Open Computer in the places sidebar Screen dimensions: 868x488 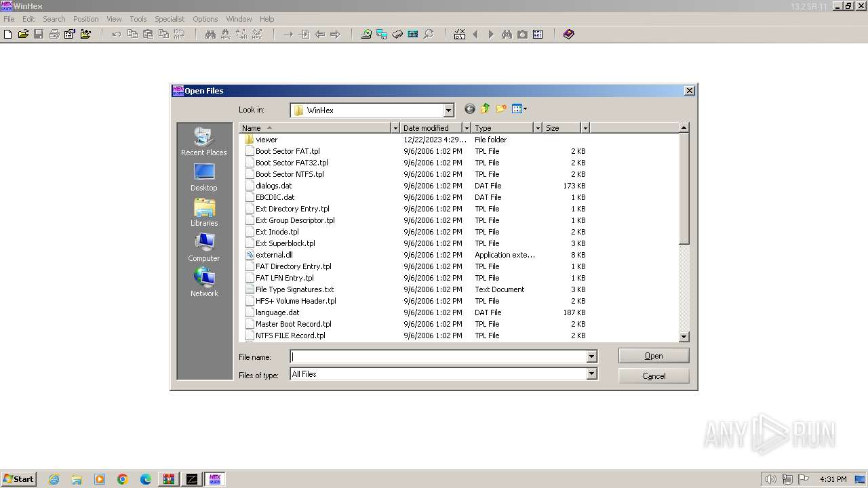(x=204, y=247)
